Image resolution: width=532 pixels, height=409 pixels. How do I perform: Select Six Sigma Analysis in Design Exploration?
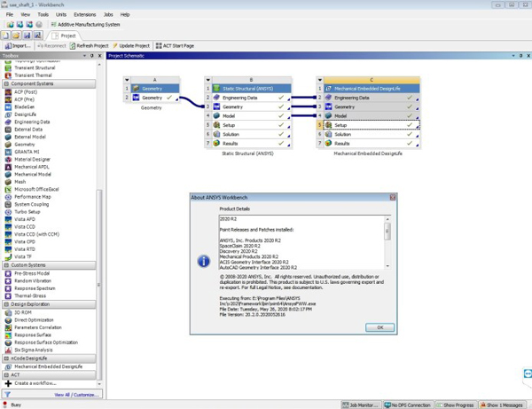33,350
